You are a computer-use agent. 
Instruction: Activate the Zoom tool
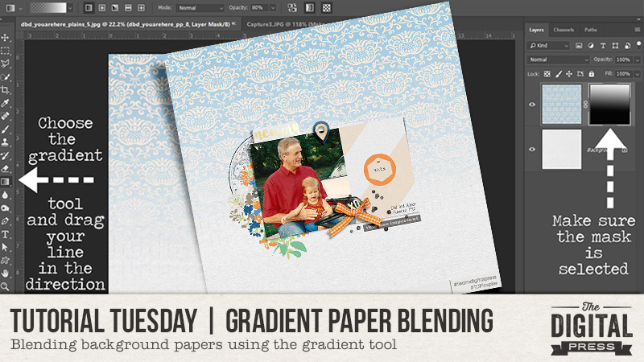click(x=6, y=286)
